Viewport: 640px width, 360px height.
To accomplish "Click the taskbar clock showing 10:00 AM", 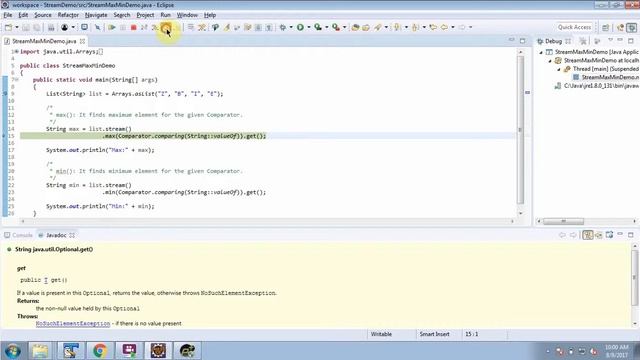I will (617, 351).
